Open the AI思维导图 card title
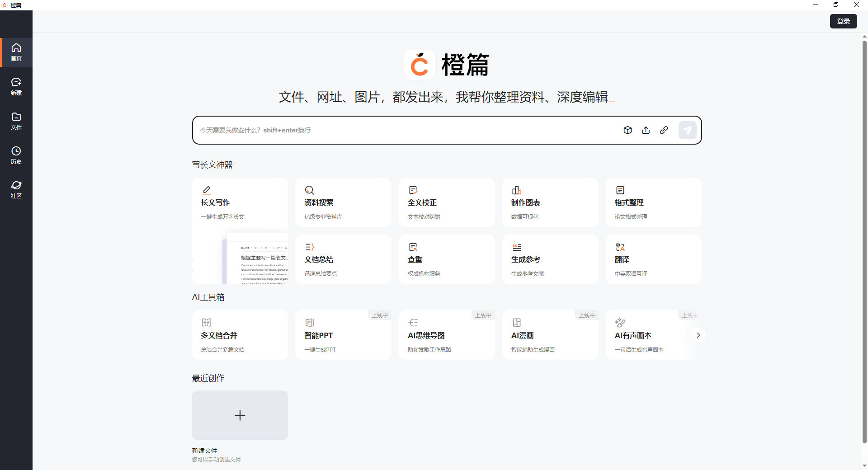The width and height of the screenshot is (868, 470). (426, 335)
